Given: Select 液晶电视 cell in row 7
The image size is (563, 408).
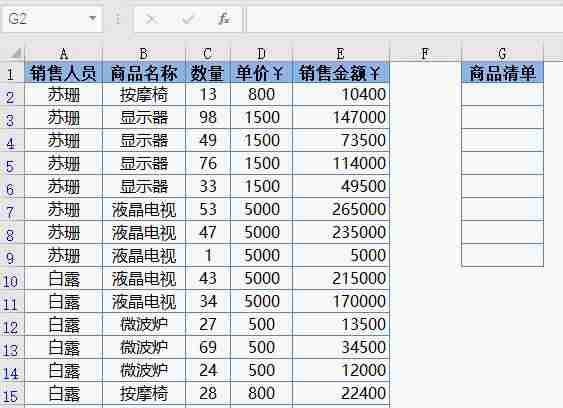Looking at the screenshot, I should 144,209.
